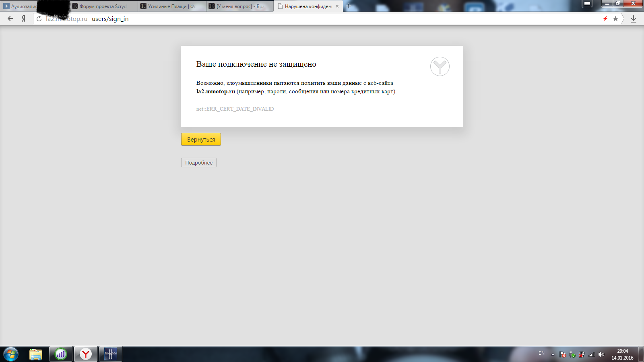Close the Нарушена конфиденциальность tab
The width and height of the screenshot is (644, 362).
click(337, 6)
